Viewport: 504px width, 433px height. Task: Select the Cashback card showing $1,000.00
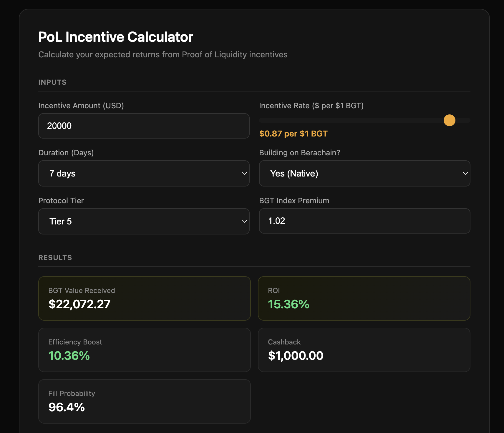[364, 350]
